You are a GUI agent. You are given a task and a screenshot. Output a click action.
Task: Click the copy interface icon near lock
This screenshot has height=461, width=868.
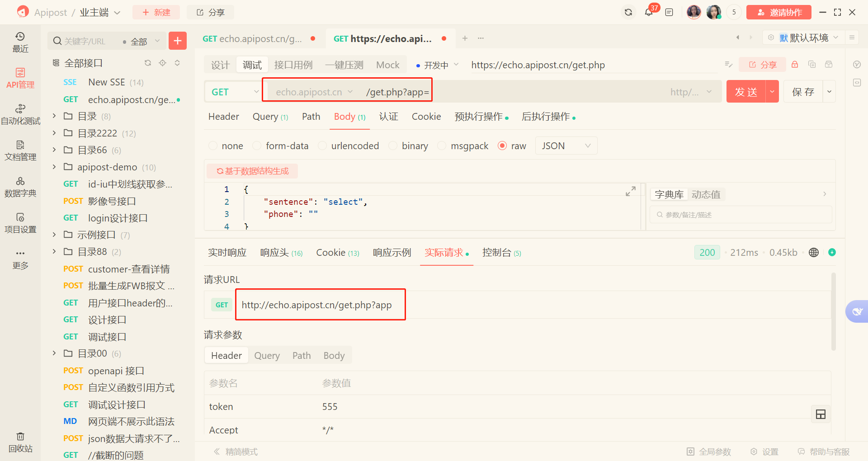812,65
